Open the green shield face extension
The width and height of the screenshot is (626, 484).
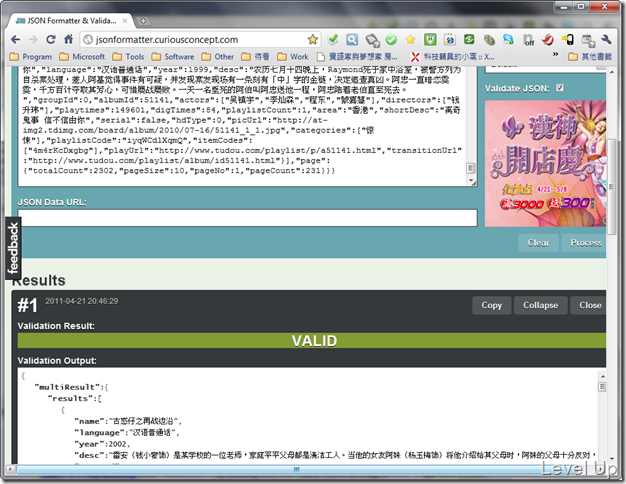coord(430,40)
